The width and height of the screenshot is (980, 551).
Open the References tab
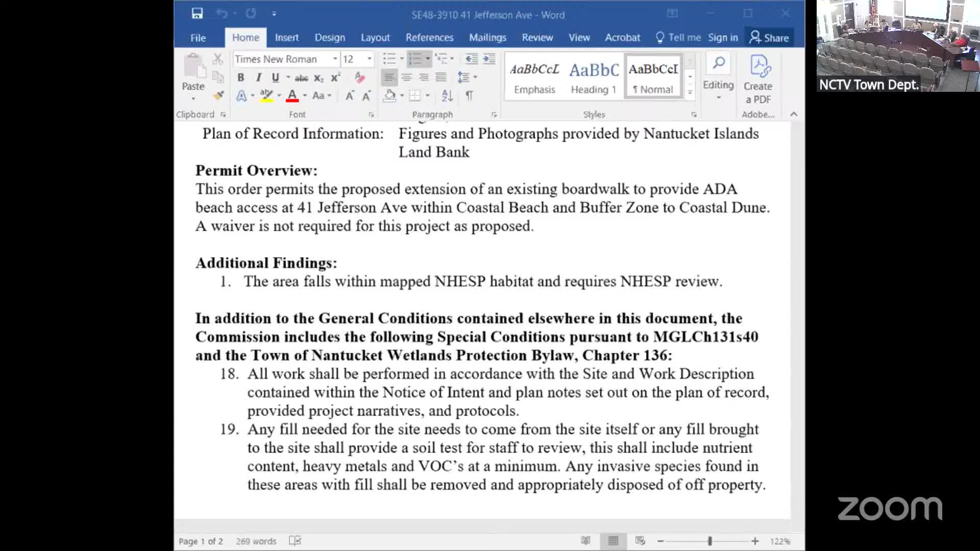(429, 38)
